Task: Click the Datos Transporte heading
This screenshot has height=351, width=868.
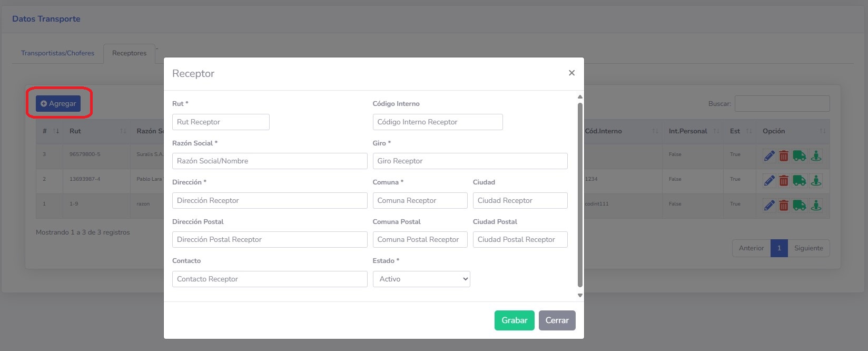Action: point(46,19)
